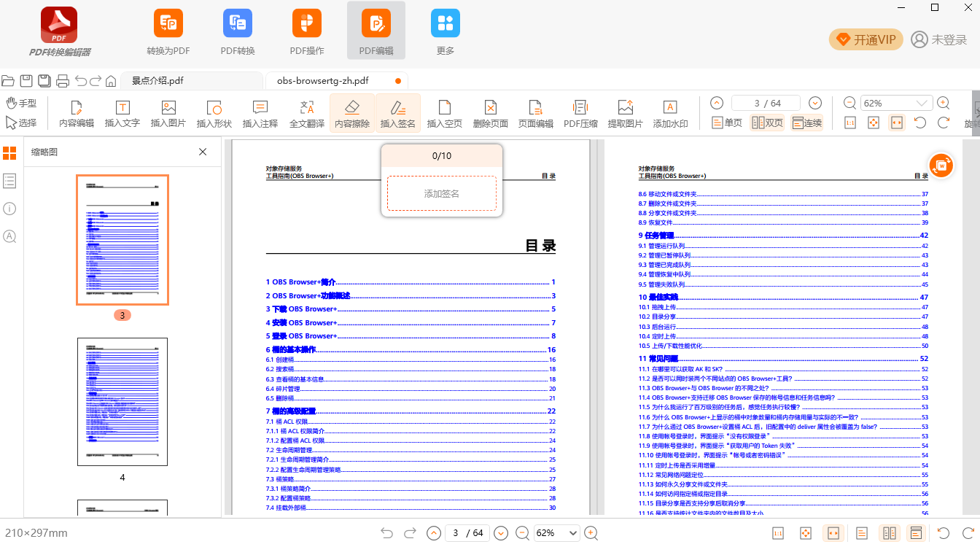Select 双页 double page view
This screenshot has width=980, height=547.
[768, 123]
